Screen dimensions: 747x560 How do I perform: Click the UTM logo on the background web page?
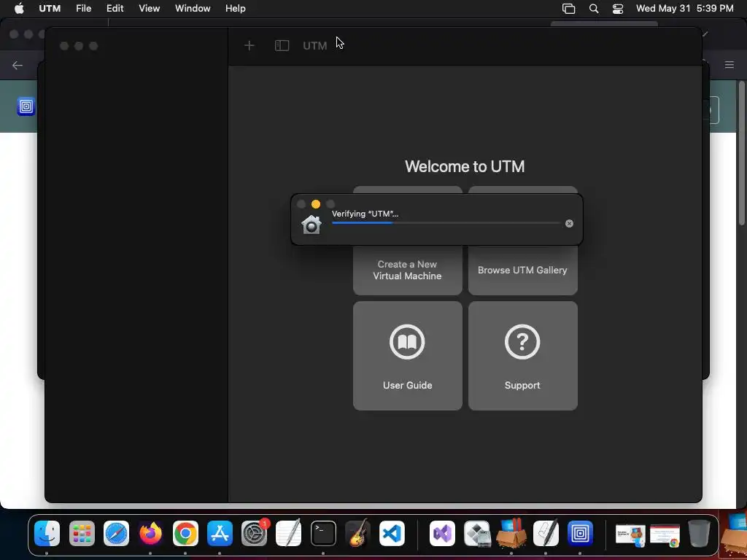[x=26, y=106]
